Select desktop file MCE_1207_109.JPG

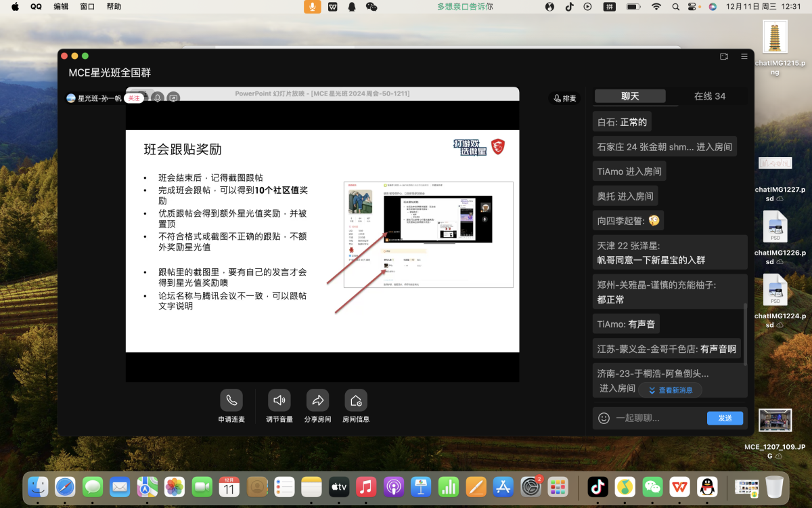[x=775, y=434]
